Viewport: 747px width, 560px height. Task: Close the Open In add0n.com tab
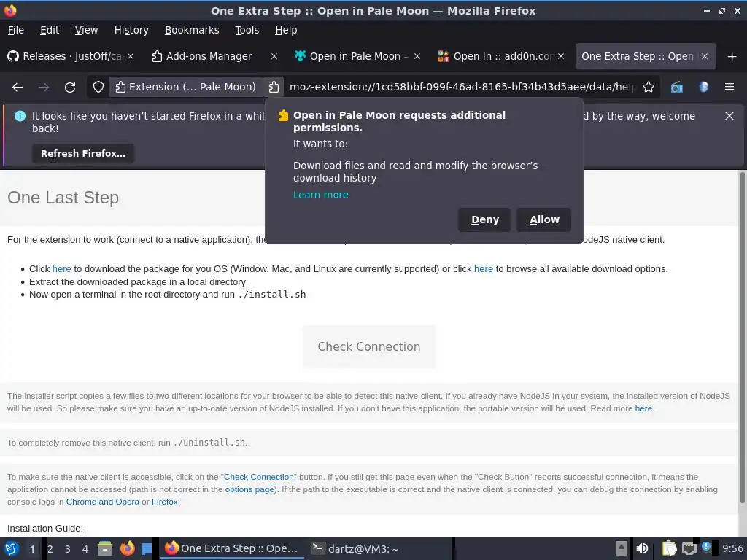tap(561, 56)
